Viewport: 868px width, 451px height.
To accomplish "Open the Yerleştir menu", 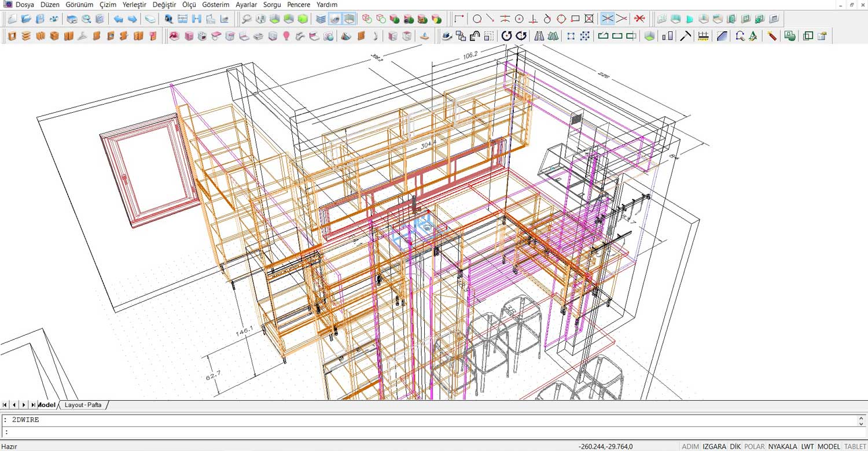I will coord(134,5).
